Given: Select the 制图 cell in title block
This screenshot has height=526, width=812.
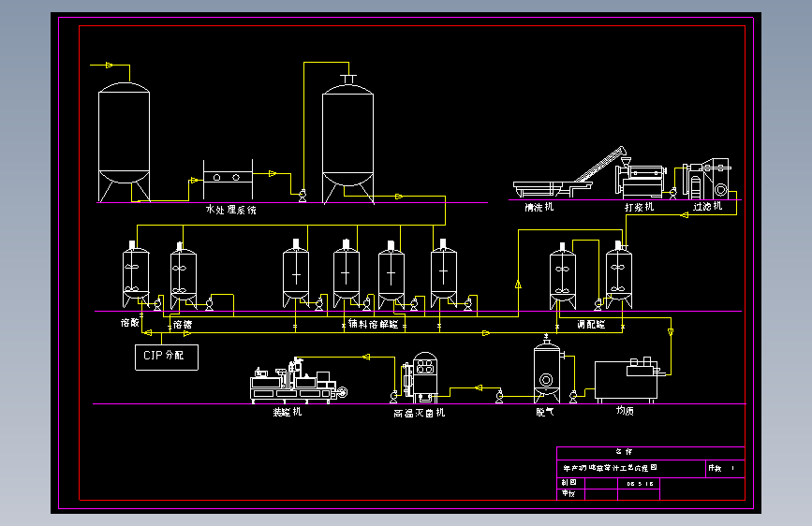Looking at the screenshot, I should 568,483.
